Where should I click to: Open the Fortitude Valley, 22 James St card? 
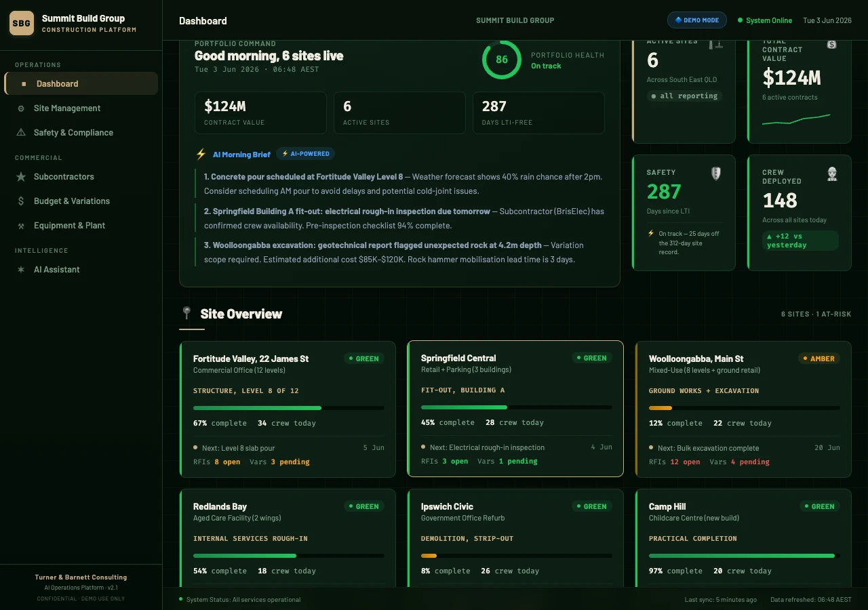pos(288,409)
